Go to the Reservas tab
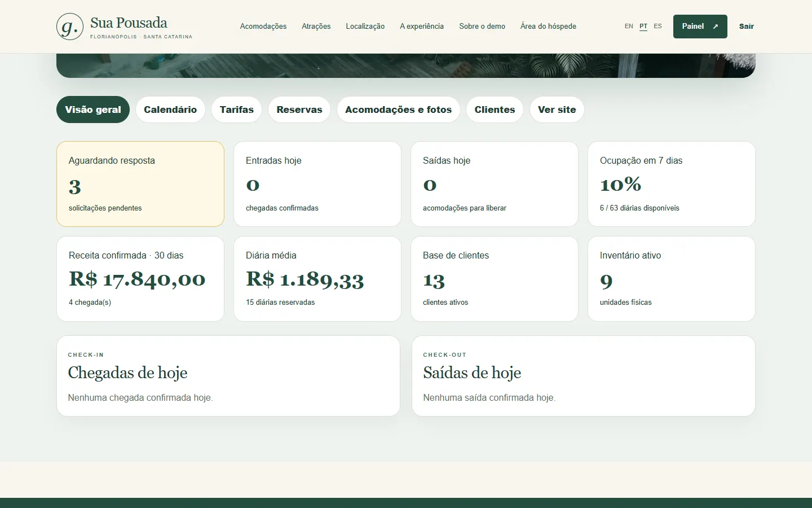This screenshot has height=508, width=812. (299, 110)
